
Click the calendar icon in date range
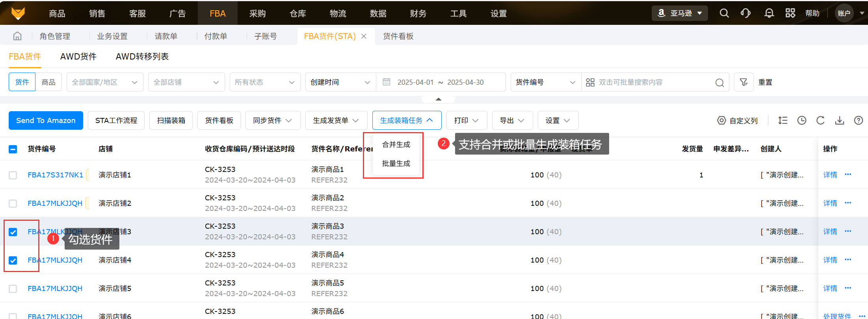click(x=387, y=82)
